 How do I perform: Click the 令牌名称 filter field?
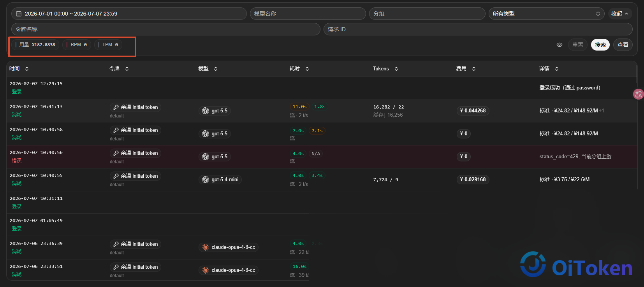coord(166,29)
